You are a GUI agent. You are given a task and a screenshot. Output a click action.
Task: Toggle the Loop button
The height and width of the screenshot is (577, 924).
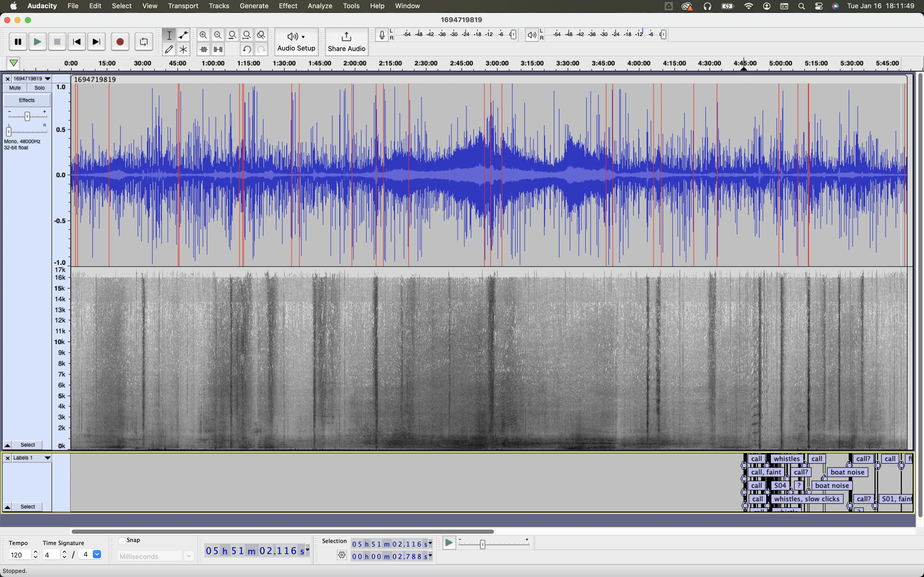click(x=144, y=41)
